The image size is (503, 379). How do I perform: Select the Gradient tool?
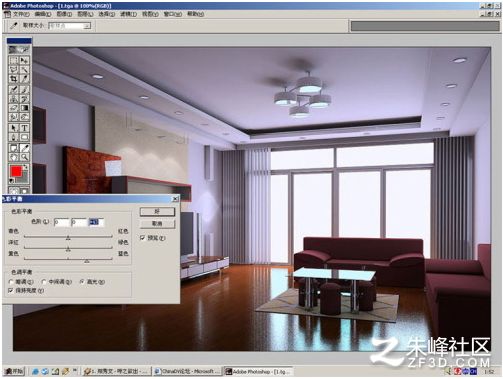[x=24, y=108]
